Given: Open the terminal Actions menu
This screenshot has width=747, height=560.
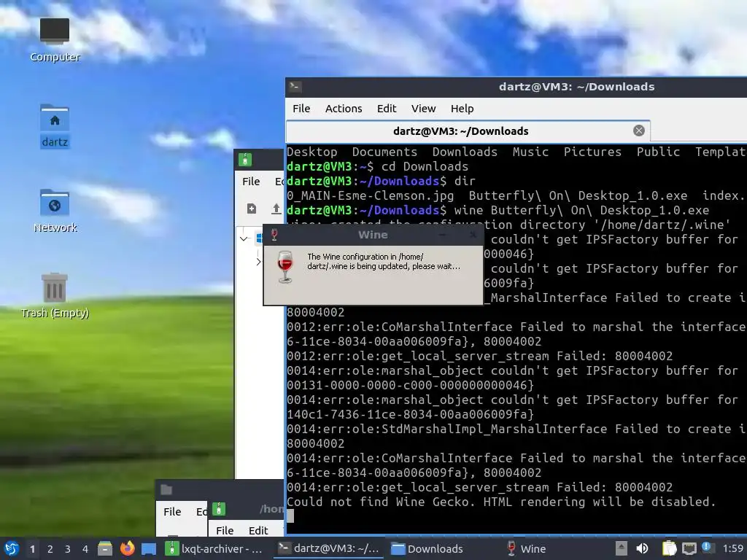Looking at the screenshot, I should (x=344, y=109).
